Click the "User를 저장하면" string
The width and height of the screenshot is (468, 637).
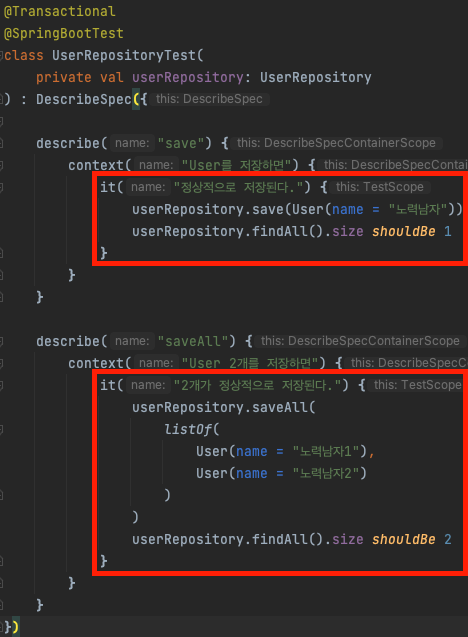pyautogui.click(x=236, y=165)
